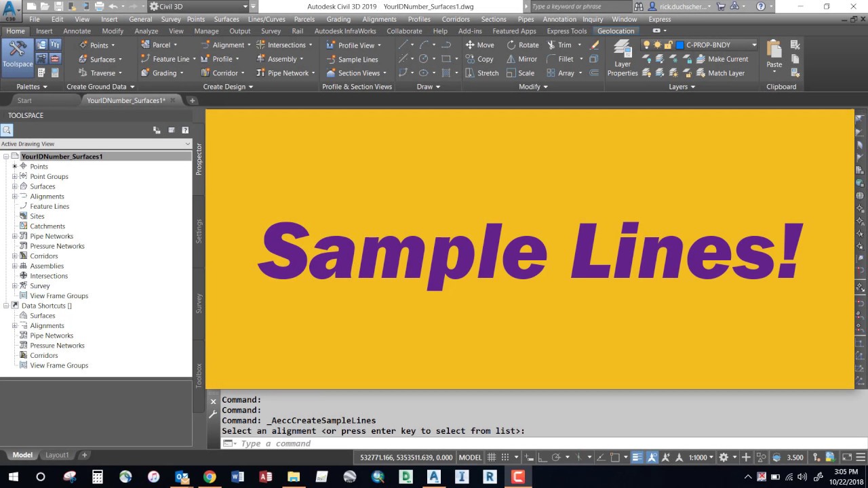Open the Corridors menu in menu bar
The image size is (868, 488).
pos(456,19)
